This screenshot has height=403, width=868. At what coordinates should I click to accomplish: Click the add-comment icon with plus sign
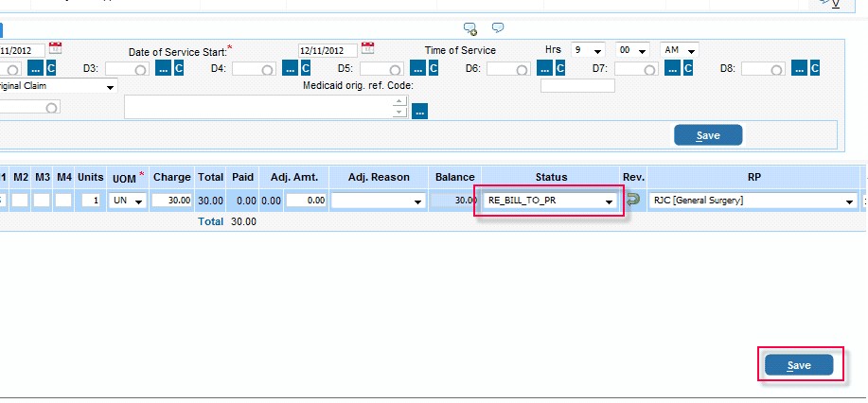pos(469,27)
